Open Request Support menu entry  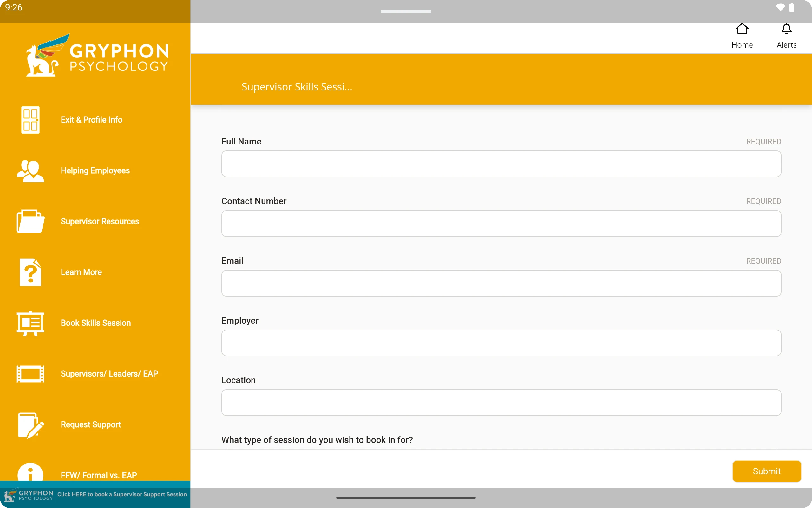95,425
